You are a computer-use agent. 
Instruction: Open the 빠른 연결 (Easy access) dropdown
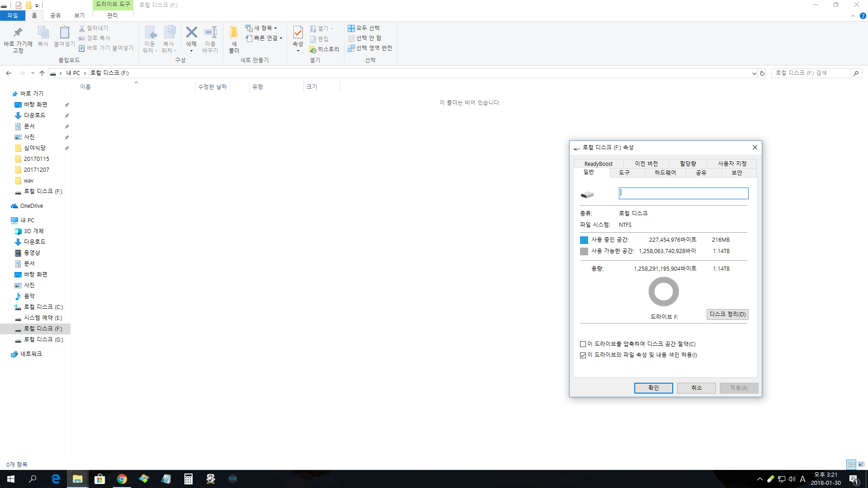tap(264, 38)
